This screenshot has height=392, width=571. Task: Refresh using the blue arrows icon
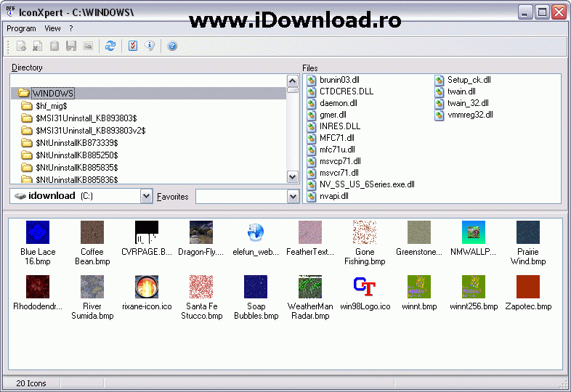click(x=110, y=46)
